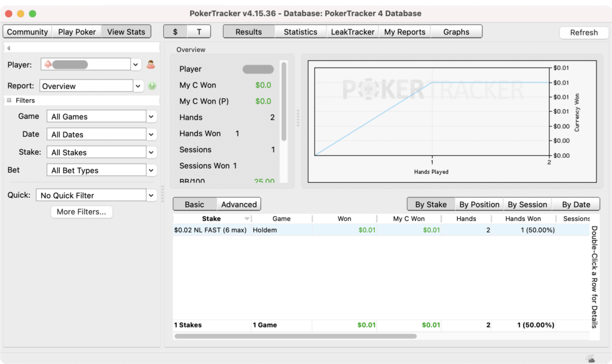Open the Play Poker tab
Viewport: 612px width, 364px height.
[77, 32]
